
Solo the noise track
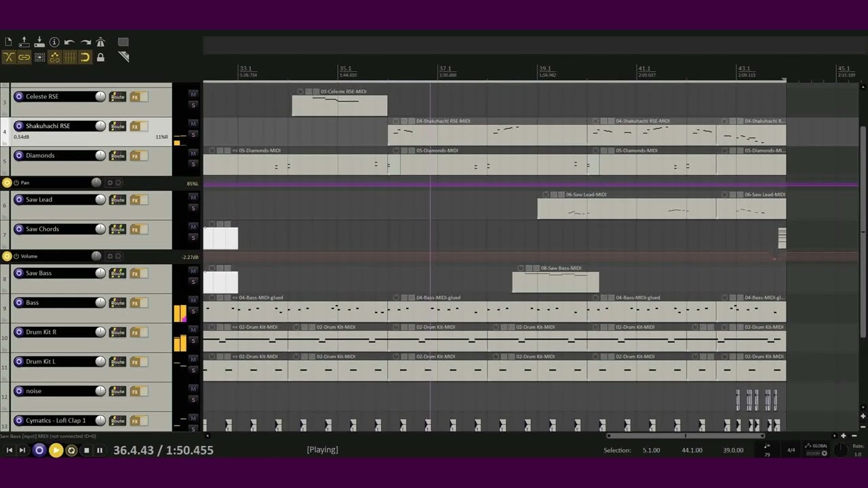[x=193, y=399]
